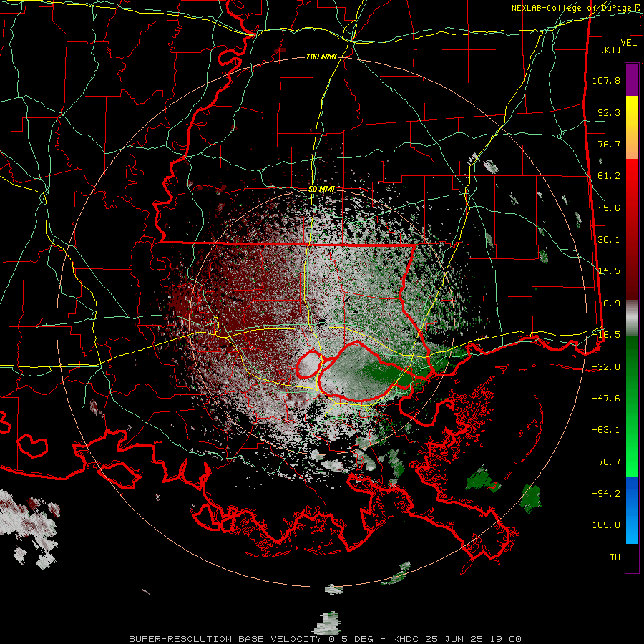Click the isolated green velocity cell offshore southeast
The image size is (644, 644).
click(x=531, y=499)
